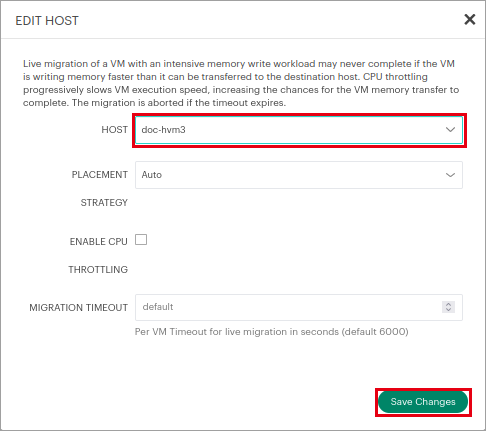Enable the CPU Throttling checkbox
This screenshot has height=431, width=486.
point(141,240)
